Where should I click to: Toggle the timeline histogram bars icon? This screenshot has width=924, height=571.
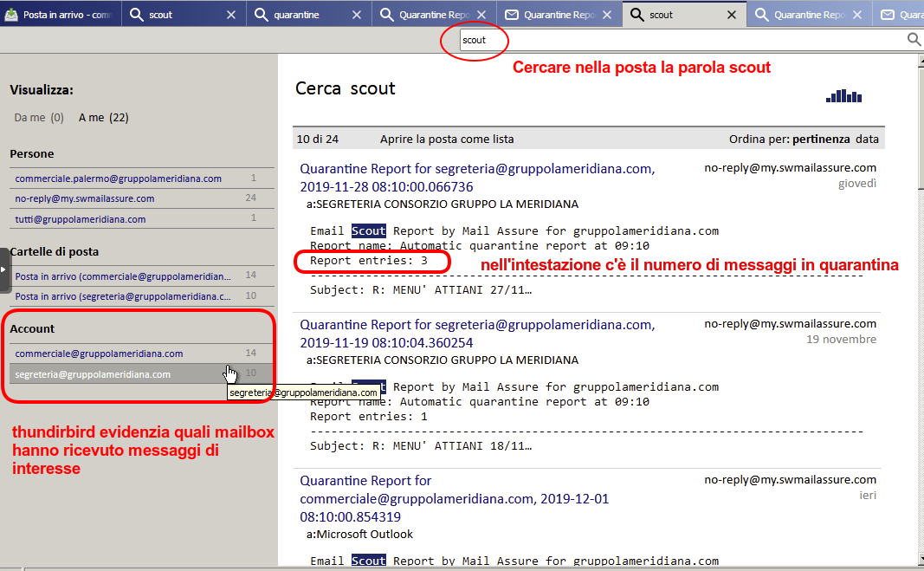(x=843, y=96)
